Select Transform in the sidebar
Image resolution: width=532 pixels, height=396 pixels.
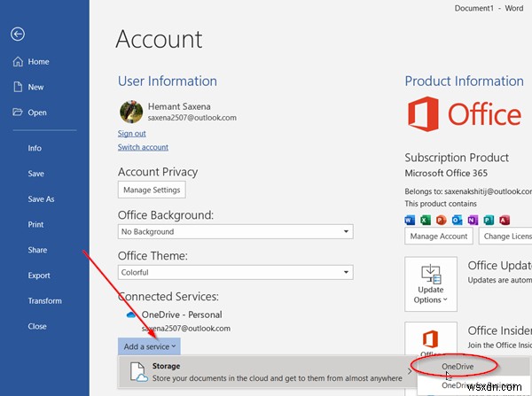45,300
